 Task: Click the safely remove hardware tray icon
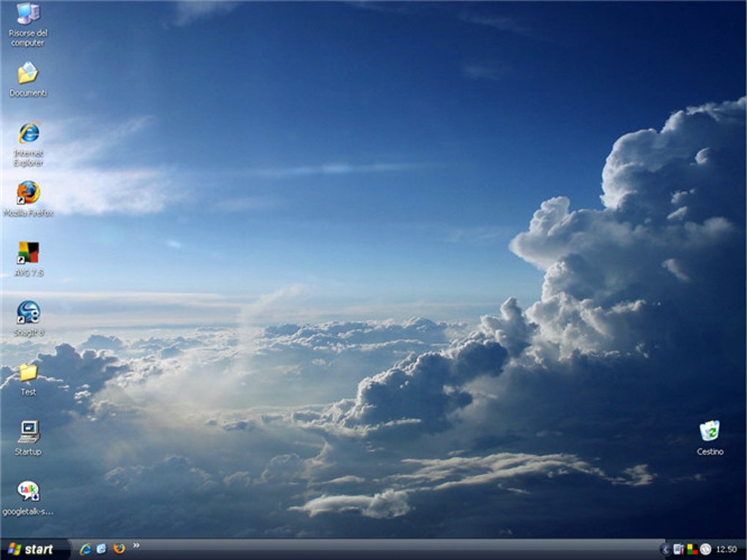tap(678, 550)
